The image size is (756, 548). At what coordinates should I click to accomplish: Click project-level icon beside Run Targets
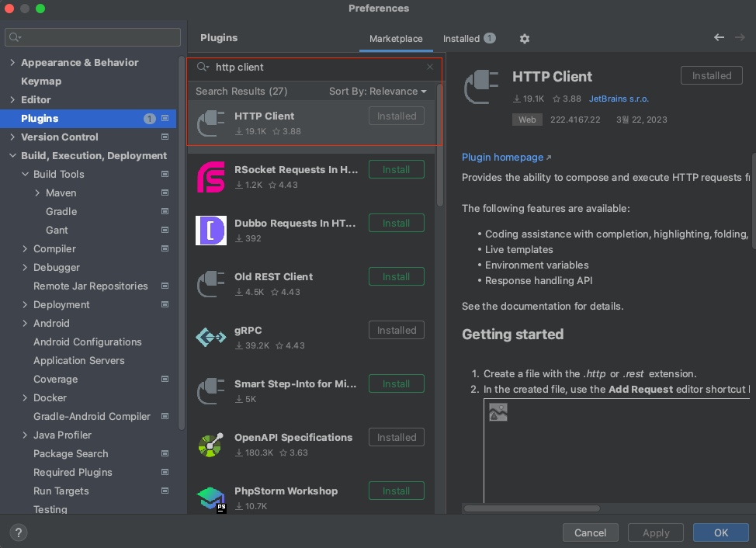[165, 491]
